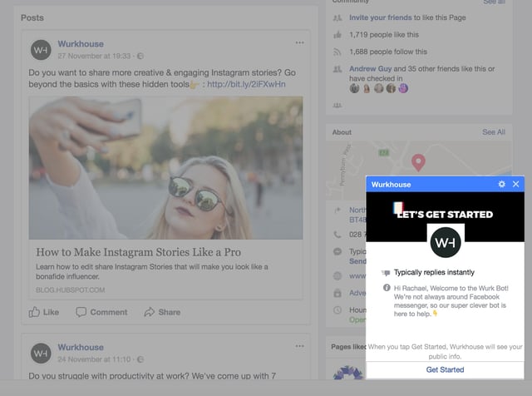Image resolution: width=532 pixels, height=396 pixels.
Task: Click the phone icon in About section
Action: coord(337,235)
